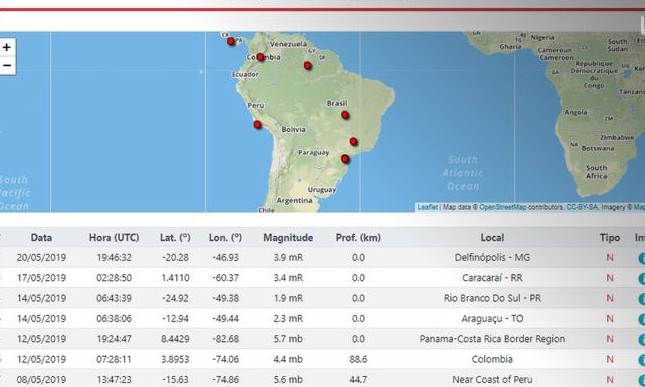Open info icon for Panama-Costa Rica Border Region row
The height and width of the screenshot is (387, 645).
click(x=641, y=339)
